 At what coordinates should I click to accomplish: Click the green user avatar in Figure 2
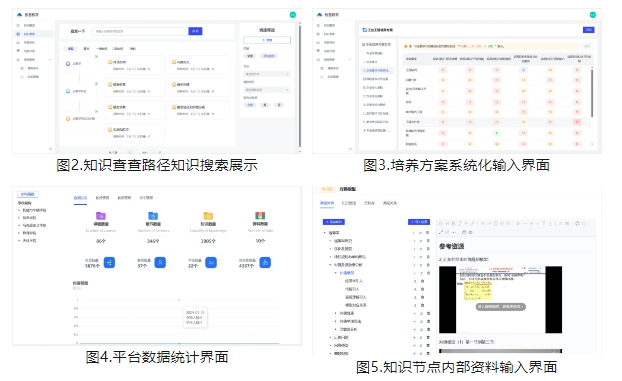(x=293, y=15)
